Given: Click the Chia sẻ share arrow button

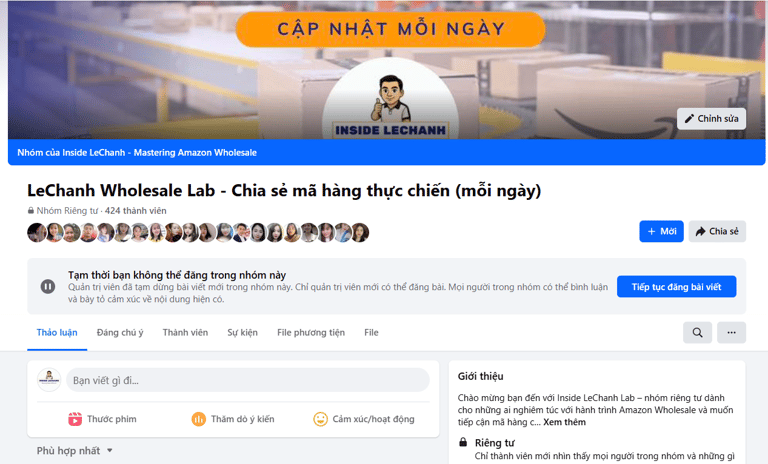Looking at the screenshot, I should coord(717,231).
